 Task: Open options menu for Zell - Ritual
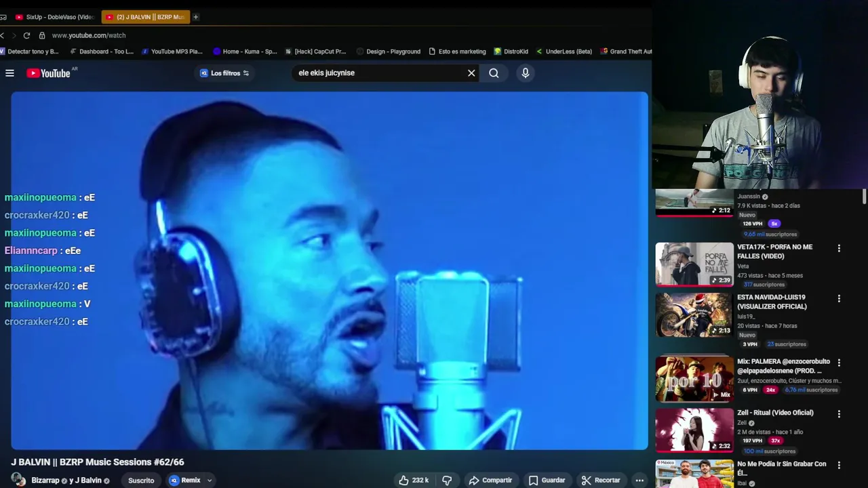839,414
